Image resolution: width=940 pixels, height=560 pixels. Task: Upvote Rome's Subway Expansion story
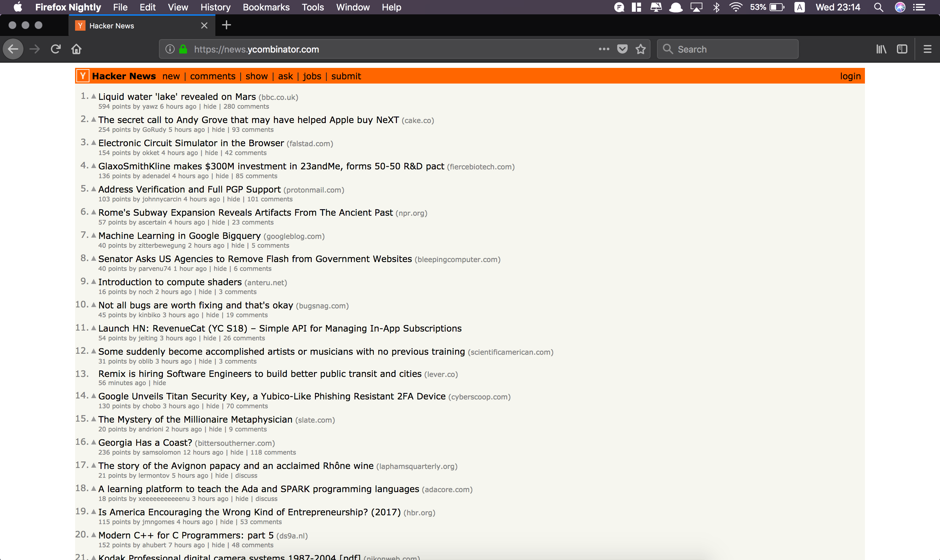pyautogui.click(x=94, y=212)
